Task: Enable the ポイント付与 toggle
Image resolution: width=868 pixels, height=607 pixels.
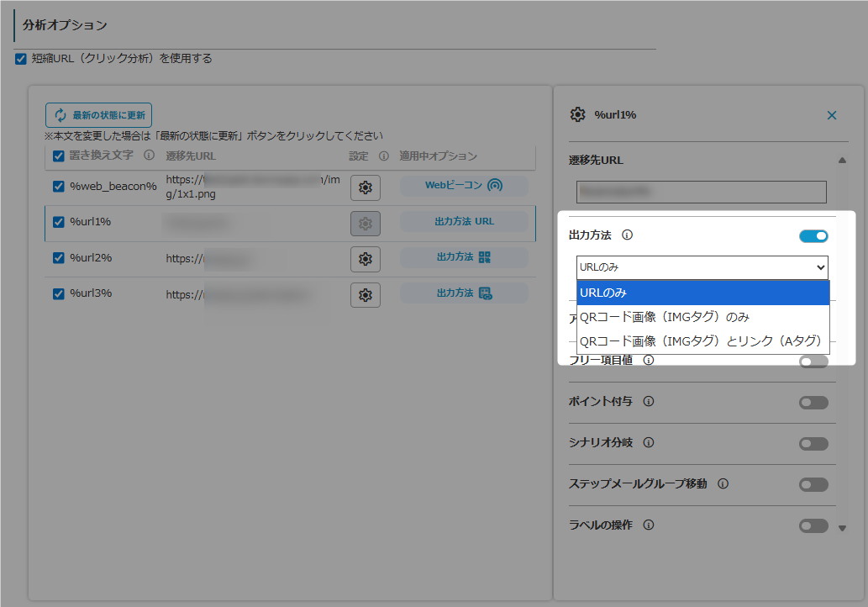Action: (813, 403)
